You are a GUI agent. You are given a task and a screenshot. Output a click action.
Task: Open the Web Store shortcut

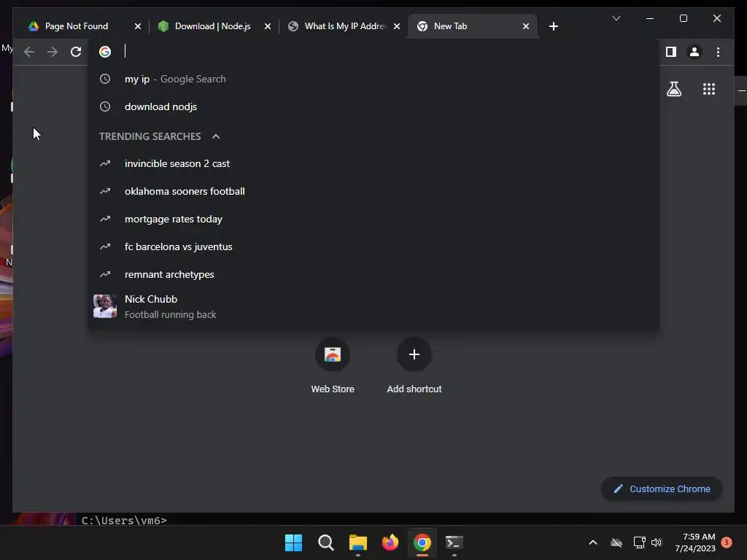pyautogui.click(x=333, y=366)
